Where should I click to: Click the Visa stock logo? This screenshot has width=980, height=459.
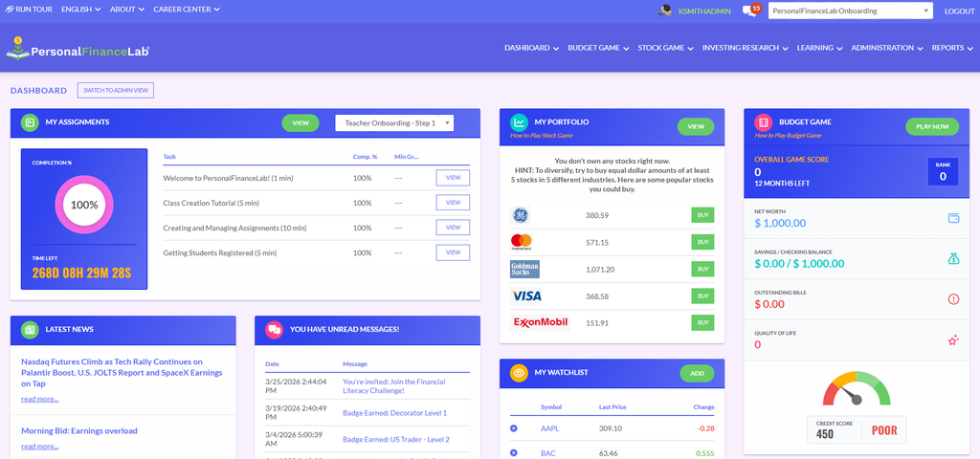click(526, 296)
